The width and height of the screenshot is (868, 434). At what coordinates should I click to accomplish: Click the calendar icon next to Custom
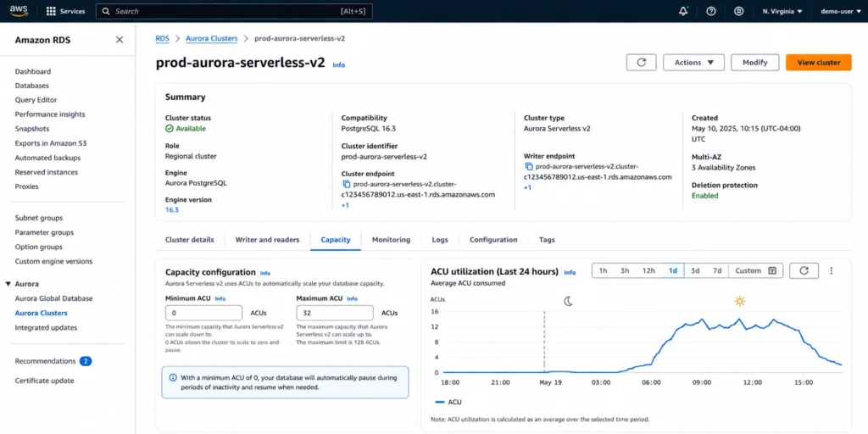pyautogui.click(x=772, y=270)
